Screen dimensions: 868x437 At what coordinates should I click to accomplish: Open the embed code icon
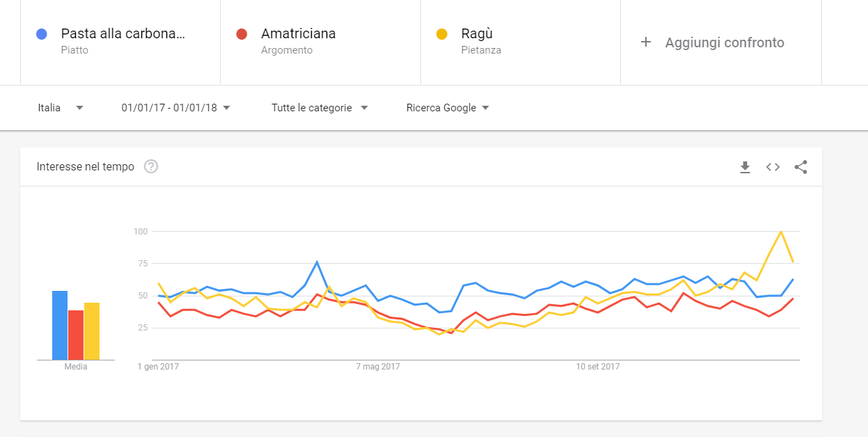773,167
